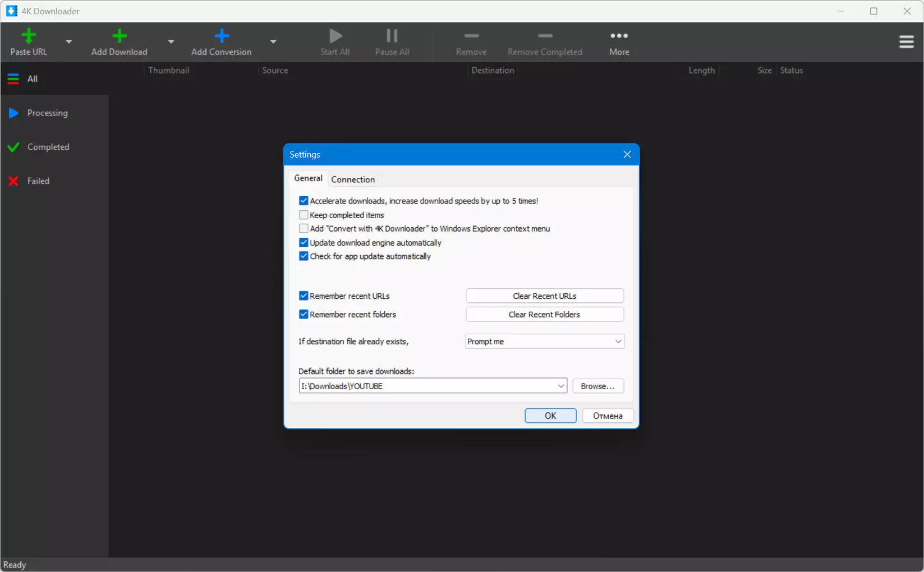Open the default download folder dropdown

(560, 386)
